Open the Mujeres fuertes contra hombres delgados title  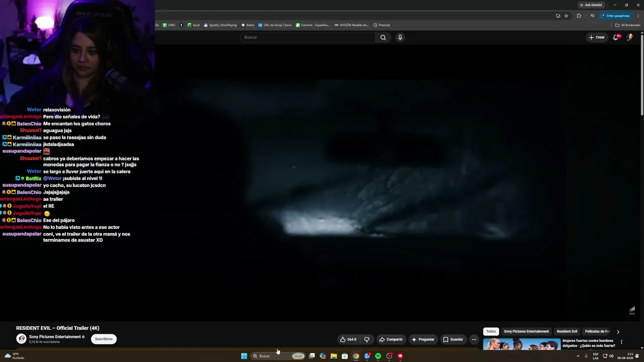(x=589, y=343)
